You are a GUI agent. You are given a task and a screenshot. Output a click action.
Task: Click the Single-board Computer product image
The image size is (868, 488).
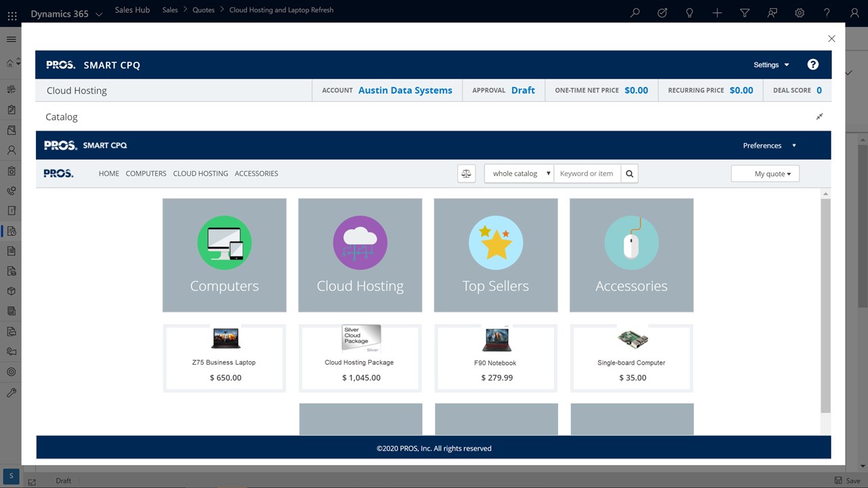pyautogui.click(x=633, y=339)
